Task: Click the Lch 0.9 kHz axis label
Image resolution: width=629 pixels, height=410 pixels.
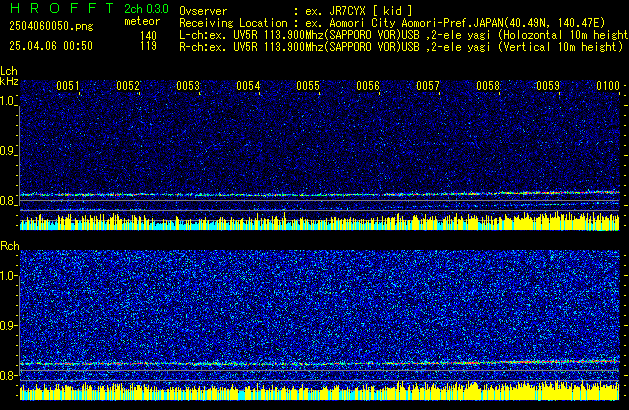Action: click(x=8, y=151)
